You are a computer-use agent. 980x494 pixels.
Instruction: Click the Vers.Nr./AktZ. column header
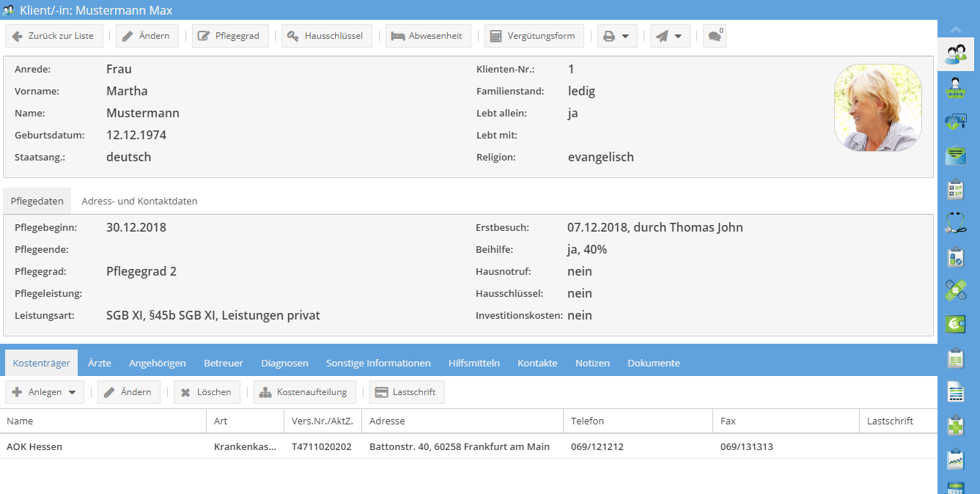tap(323, 421)
